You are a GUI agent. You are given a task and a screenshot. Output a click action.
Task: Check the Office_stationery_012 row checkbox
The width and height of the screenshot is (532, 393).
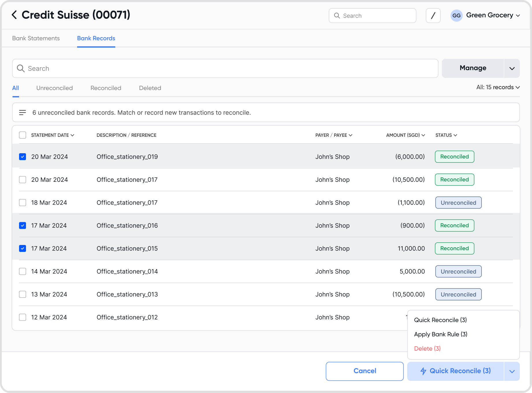click(x=23, y=317)
